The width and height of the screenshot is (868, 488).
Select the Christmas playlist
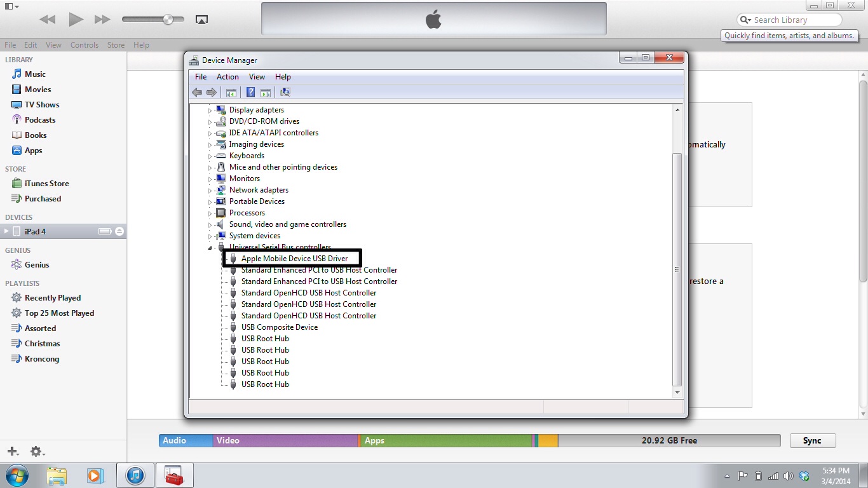coord(42,344)
